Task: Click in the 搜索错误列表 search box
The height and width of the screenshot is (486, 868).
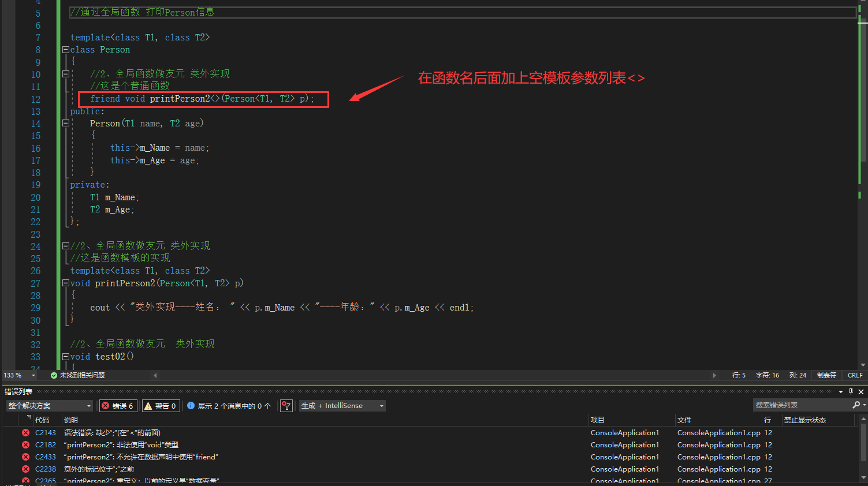Action: pos(802,405)
